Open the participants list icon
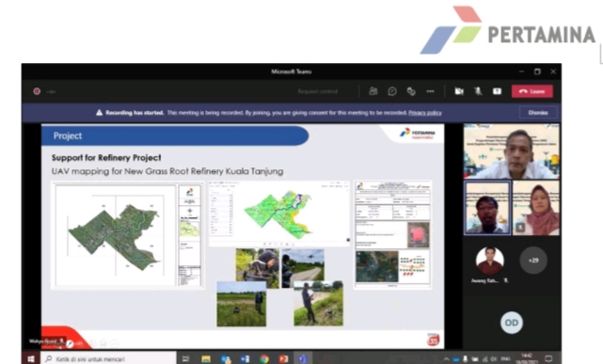The height and width of the screenshot is (364, 603). click(373, 91)
